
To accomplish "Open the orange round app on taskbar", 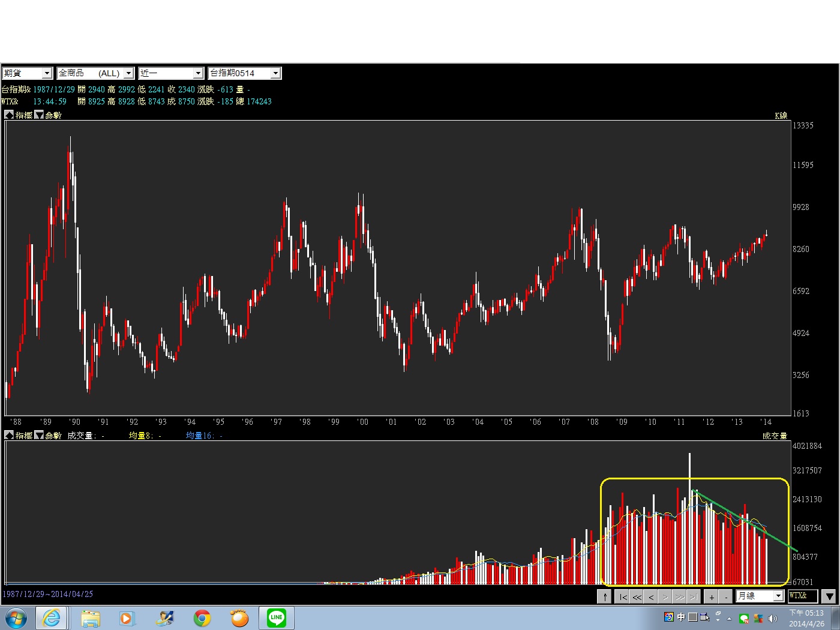I will tap(239, 618).
